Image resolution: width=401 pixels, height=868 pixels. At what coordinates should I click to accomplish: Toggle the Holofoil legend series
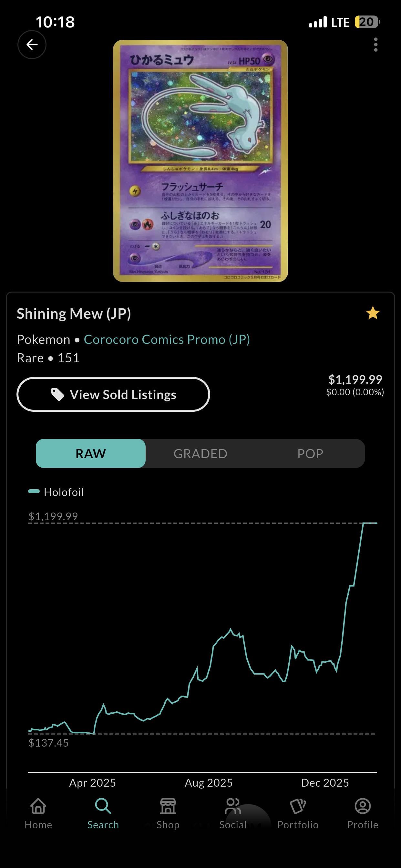56,492
